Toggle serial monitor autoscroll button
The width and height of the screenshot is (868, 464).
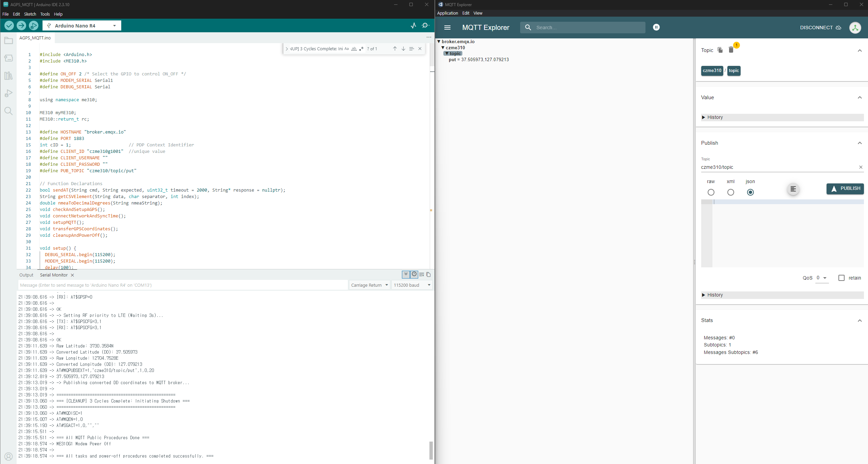click(406, 274)
